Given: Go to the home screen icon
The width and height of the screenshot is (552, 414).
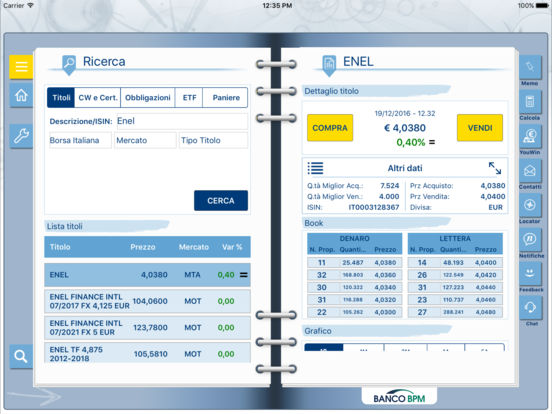Looking at the screenshot, I should click(x=21, y=95).
